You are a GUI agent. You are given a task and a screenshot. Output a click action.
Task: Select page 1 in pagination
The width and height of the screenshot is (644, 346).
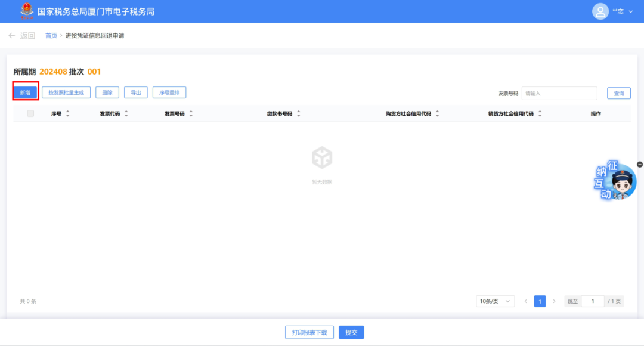click(540, 301)
